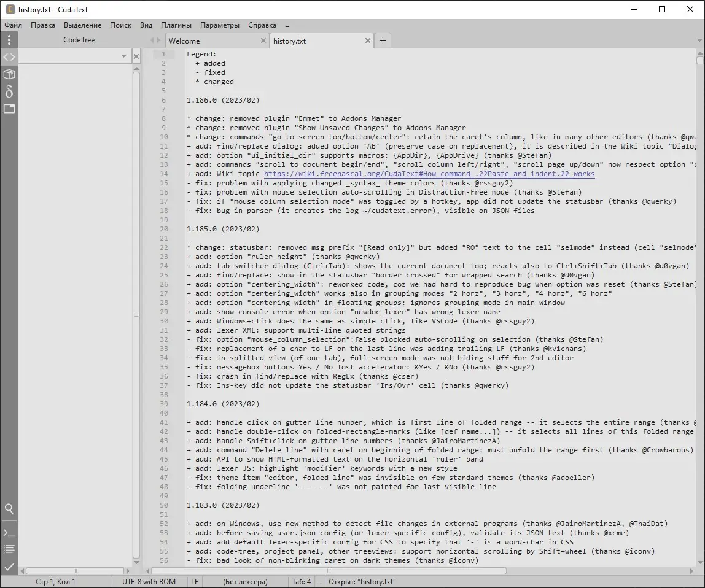Click gutter line number 20
Screen dimensions: 705x588
tap(163, 229)
